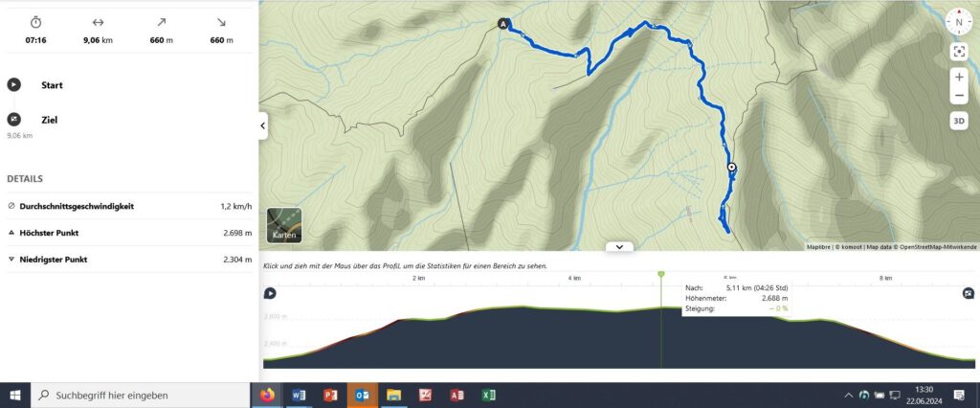The height and width of the screenshot is (408, 980).
Task: Toggle 3D map view
Action: click(959, 121)
